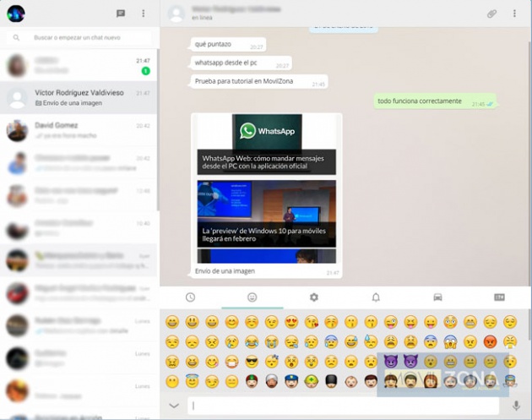Switch to recent emojis clock tab
Screen dimensions: 532x420
point(190,297)
